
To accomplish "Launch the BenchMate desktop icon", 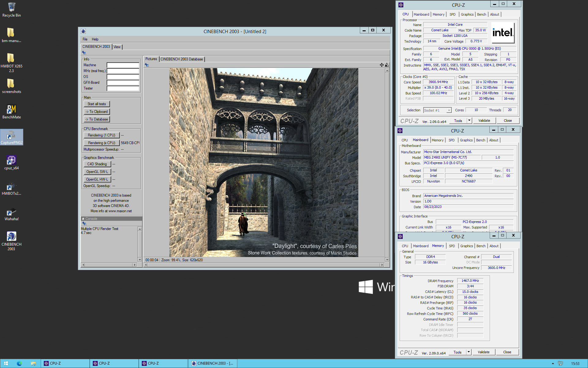I will click(11, 111).
